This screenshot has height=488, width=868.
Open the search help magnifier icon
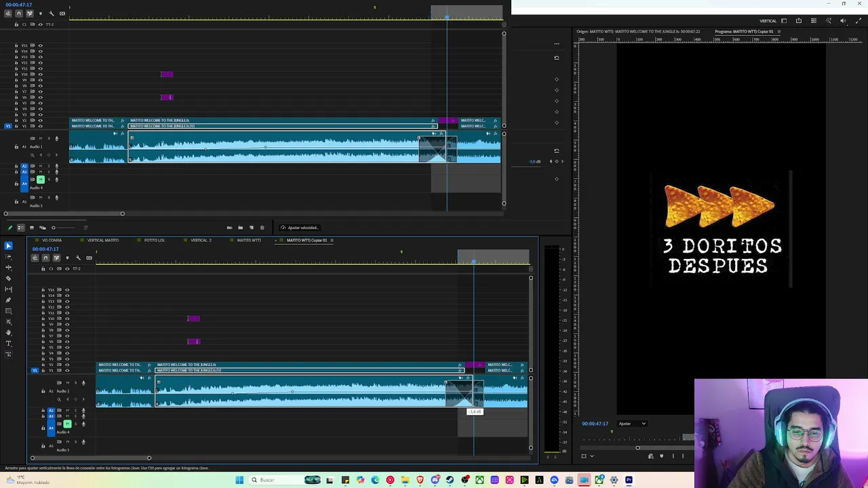pos(829,21)
